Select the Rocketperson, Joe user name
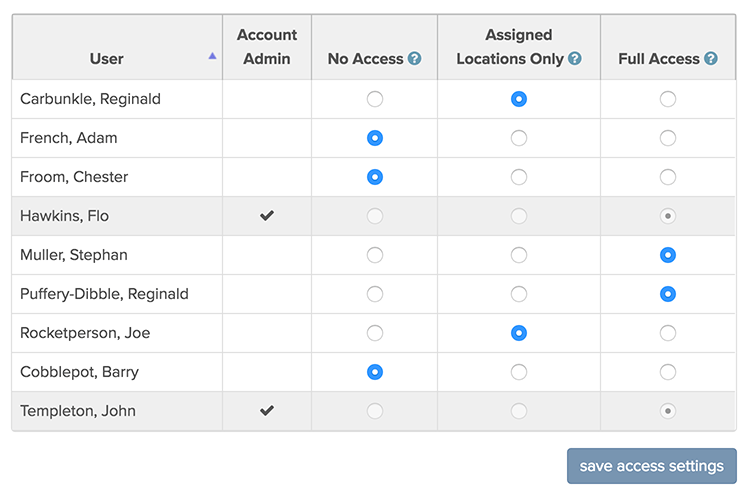Viewport: 751px width, 499px height. pyautogui.click(x=85, y=333)
